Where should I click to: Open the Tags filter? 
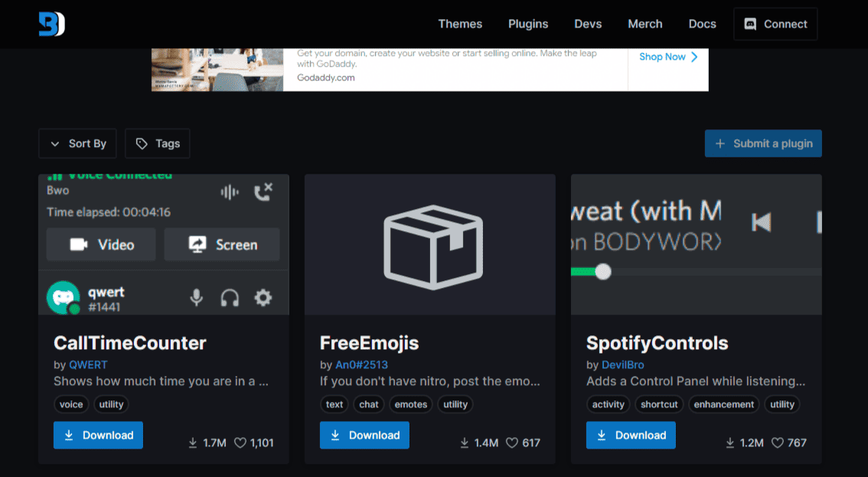(157, 143)
